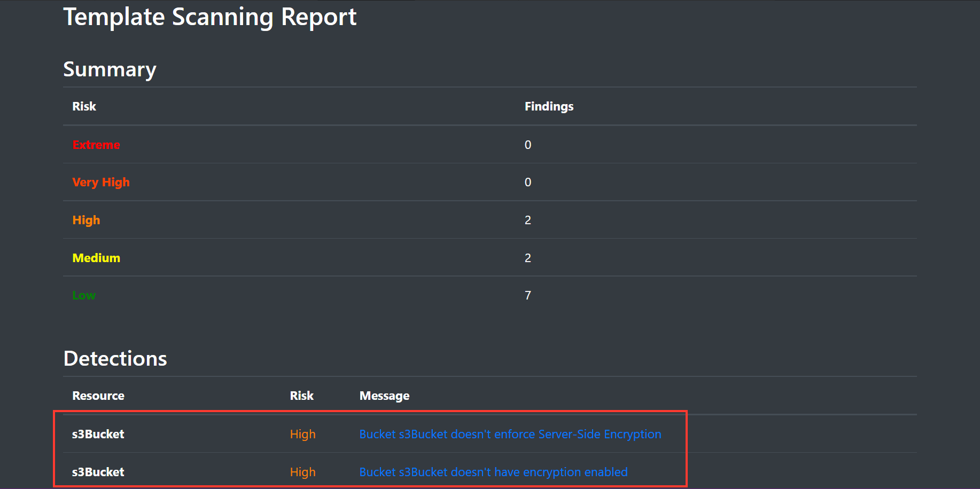The image size is (980, 489).
Task: Select the first s3Bucket resource name
Action: (x=98, y=434)
